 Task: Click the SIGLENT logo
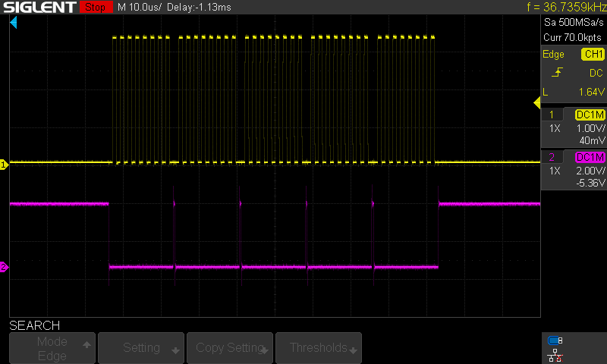39,7
